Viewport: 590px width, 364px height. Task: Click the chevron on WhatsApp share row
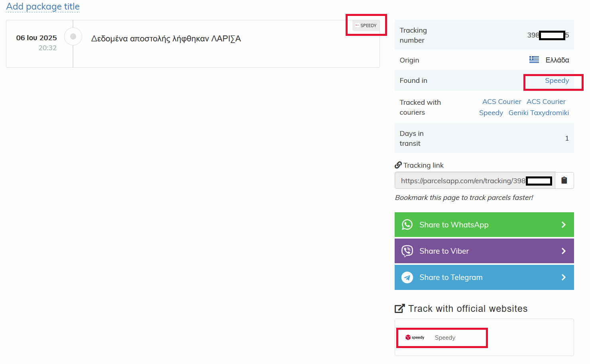pyautogui.click(x=564, y=225)
